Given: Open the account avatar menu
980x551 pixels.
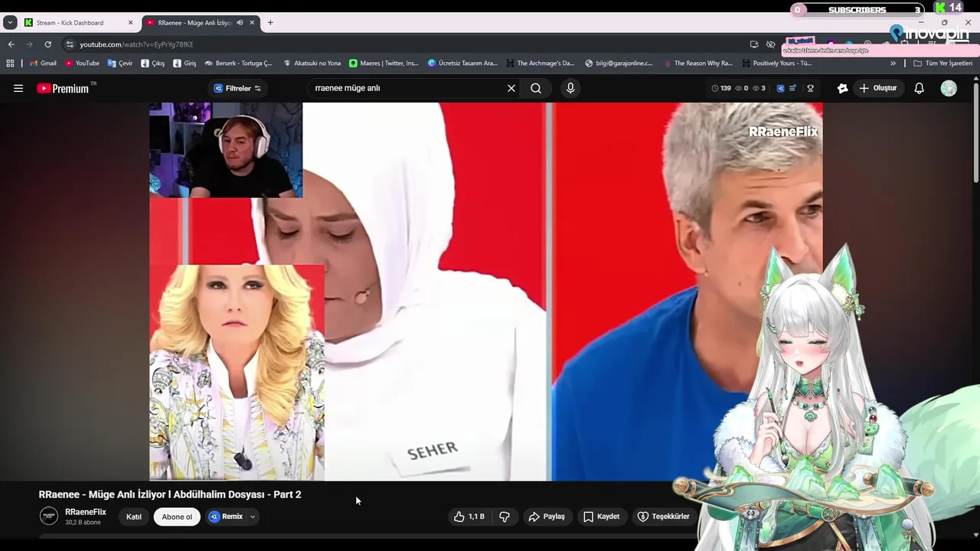Looking at the screenshot, I should point(949,88).
